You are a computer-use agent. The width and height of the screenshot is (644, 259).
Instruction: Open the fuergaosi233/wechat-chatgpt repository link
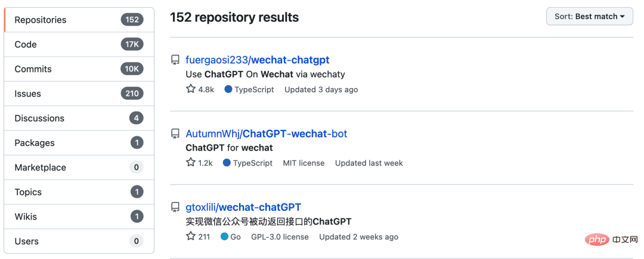click(258, 60)
